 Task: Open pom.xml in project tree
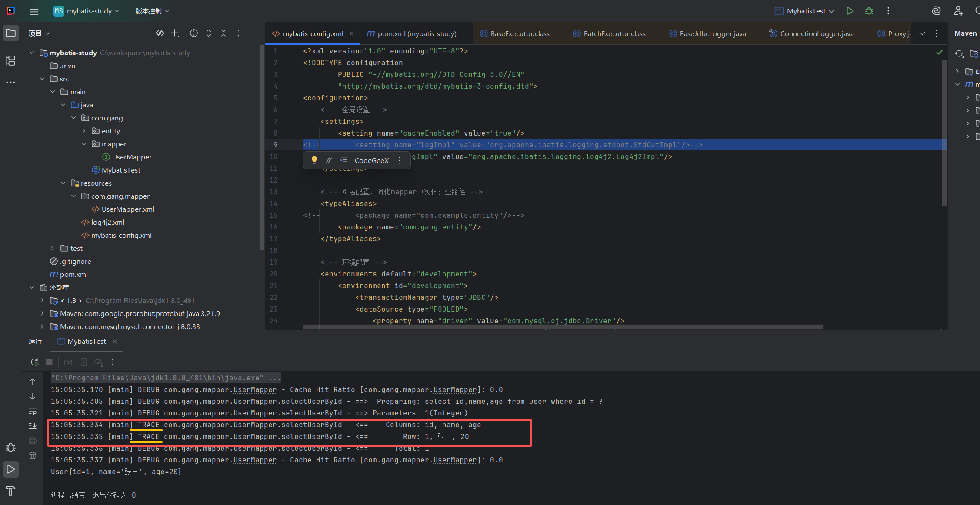[x=73, y=274]
